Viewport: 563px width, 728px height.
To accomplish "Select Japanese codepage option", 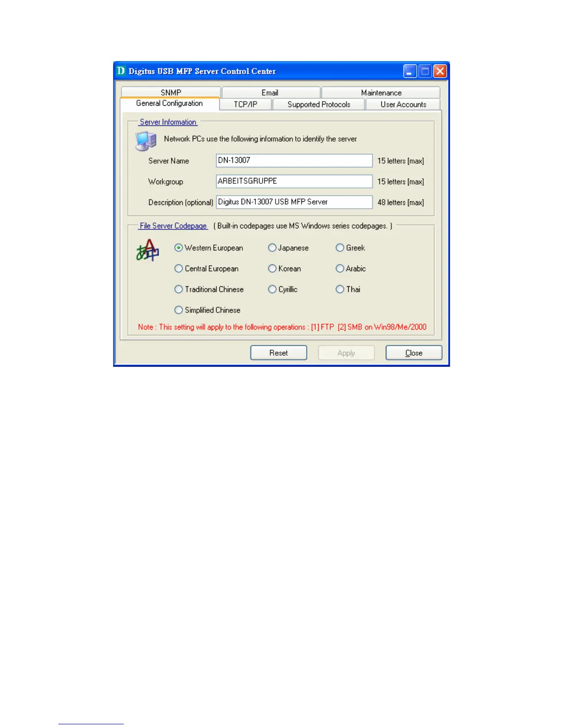I will pos(288,248).
